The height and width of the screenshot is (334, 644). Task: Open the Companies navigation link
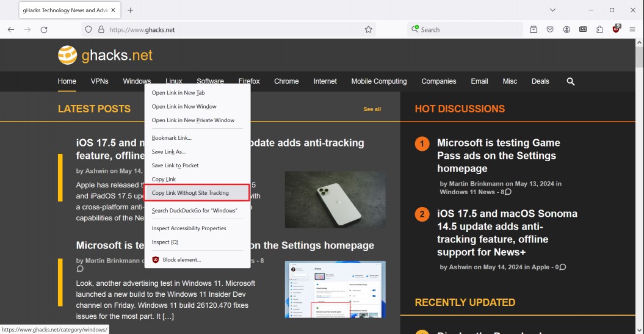point(439,81)
